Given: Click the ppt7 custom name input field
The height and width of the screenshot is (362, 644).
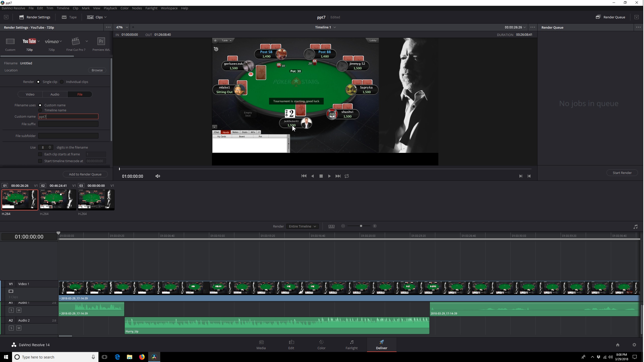Looking at the screenshot, I should coord(68,116).
